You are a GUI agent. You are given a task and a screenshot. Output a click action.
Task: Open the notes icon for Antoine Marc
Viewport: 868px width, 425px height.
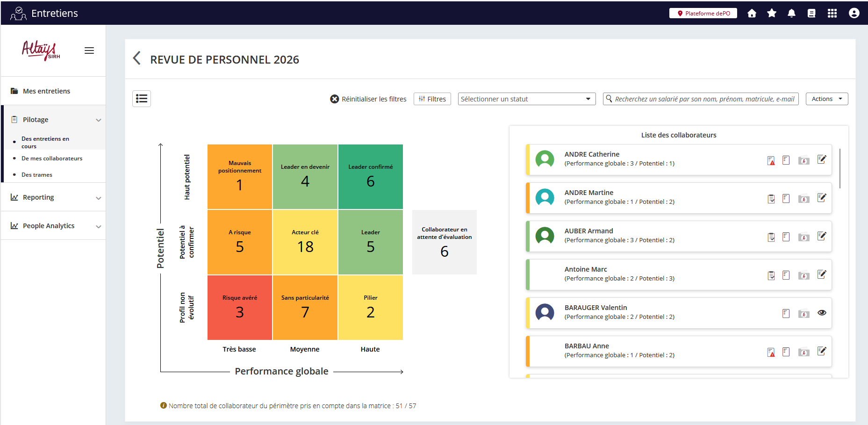coord(786,275)
